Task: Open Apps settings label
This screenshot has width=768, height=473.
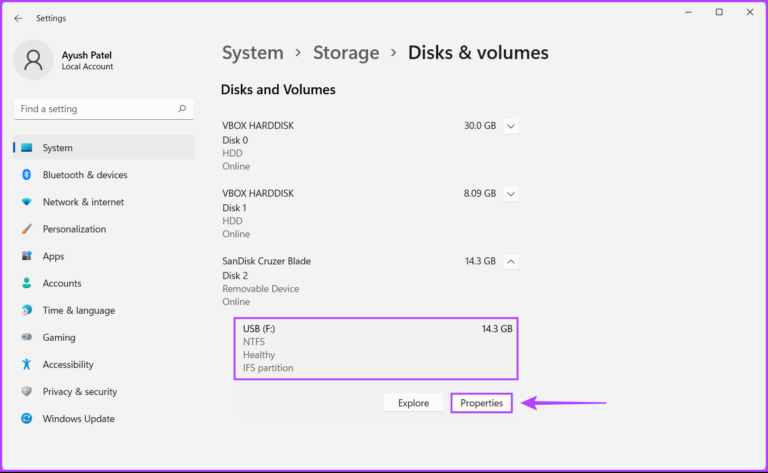Action: point(53,256)
